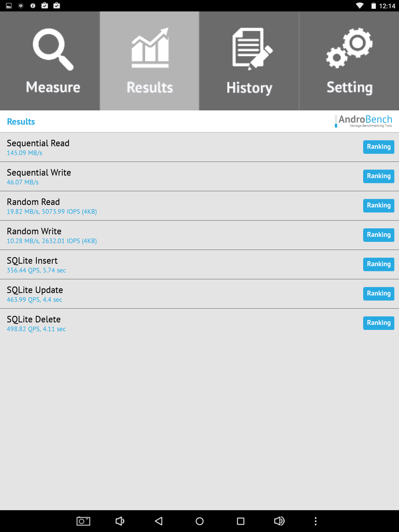
Task: View Ranking for Sequential Write
Action: pyautogui.click(x=378, y=176)
